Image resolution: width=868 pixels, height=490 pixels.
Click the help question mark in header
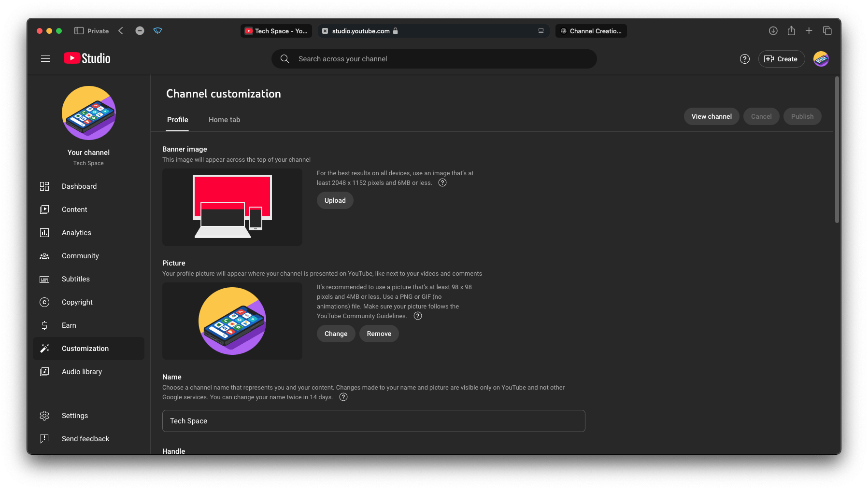pos(744,59)
